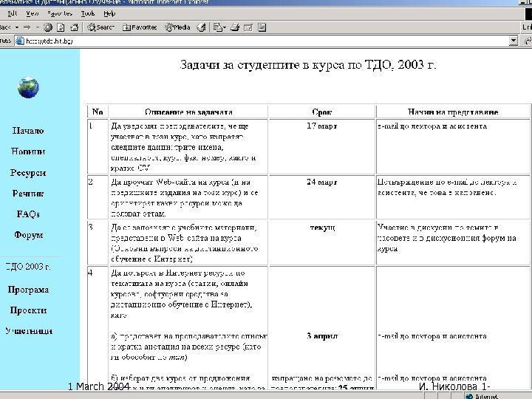Click the spinning globe image in the sidebar
Image resolution: width=532 pixels, height=399 pixels.
(28, 88)
